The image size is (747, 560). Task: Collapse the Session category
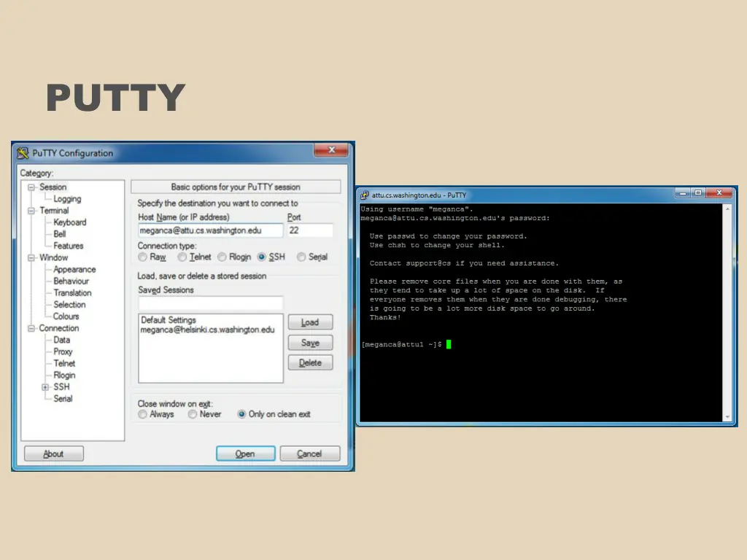pyautogui.click(x=30, y=187)
